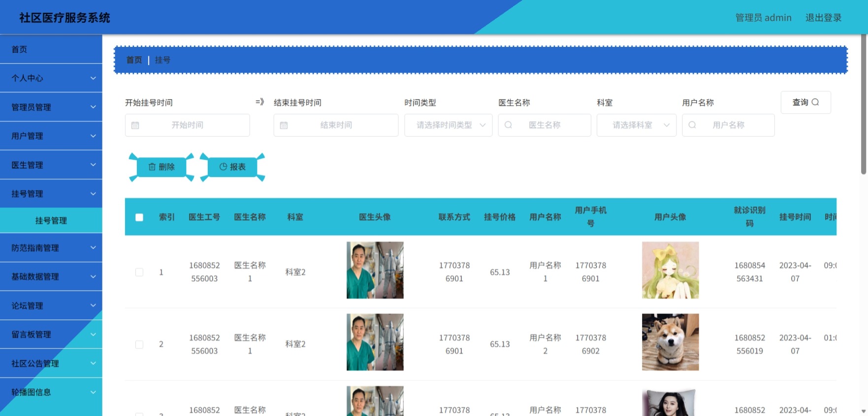868x416 pixels.
Task: Expand the 管理员管理 sidebar menu
Action: (51, 107)
